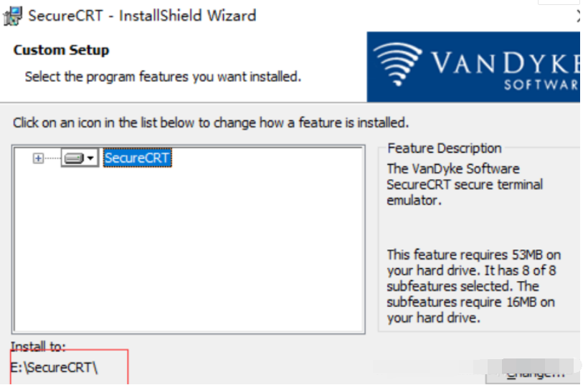Image resolution: width=588 pixels, height=385 pixels.
Task: Click the 'Select the program features' subtitle
Action: [x=163, y=77]
